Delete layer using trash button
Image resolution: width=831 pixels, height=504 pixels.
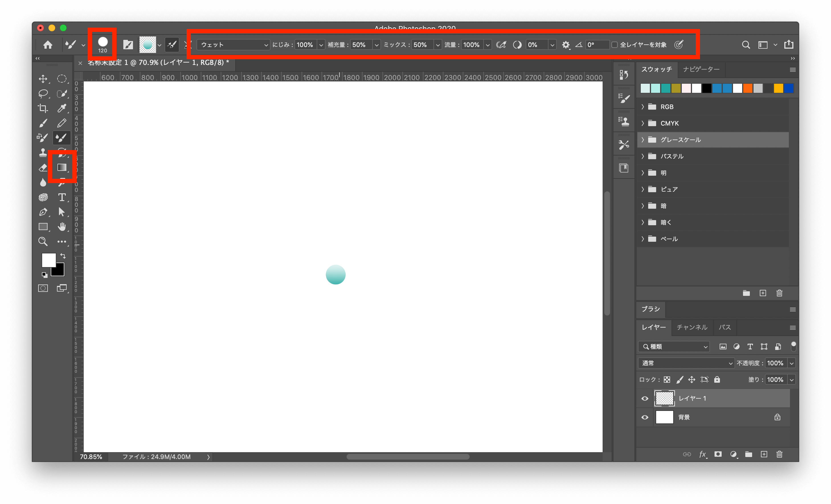779,454
